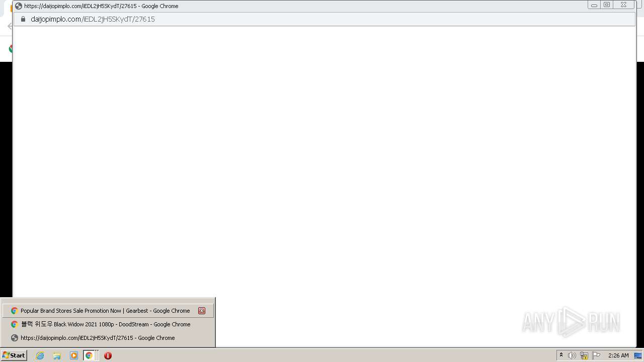Click the Chrome icon beside the Gearbest entry
This screenshot has height=362, width=644.
pos(14,311)
